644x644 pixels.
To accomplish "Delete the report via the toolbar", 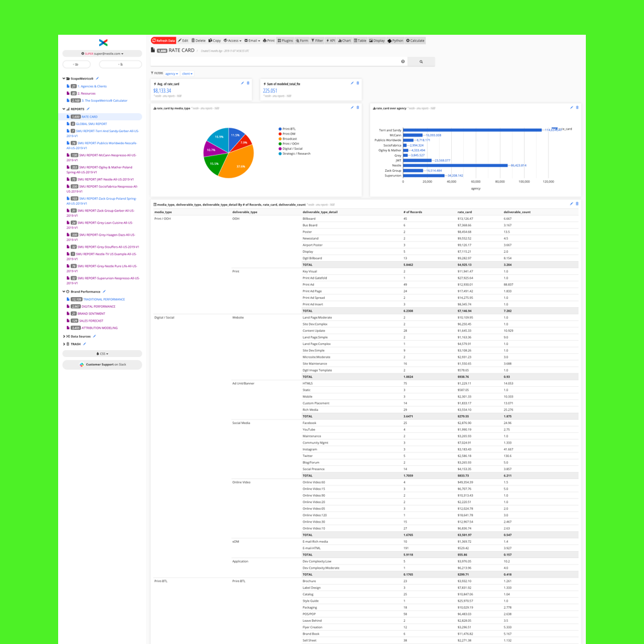I will pyautogui.click(x=198, y=40).
